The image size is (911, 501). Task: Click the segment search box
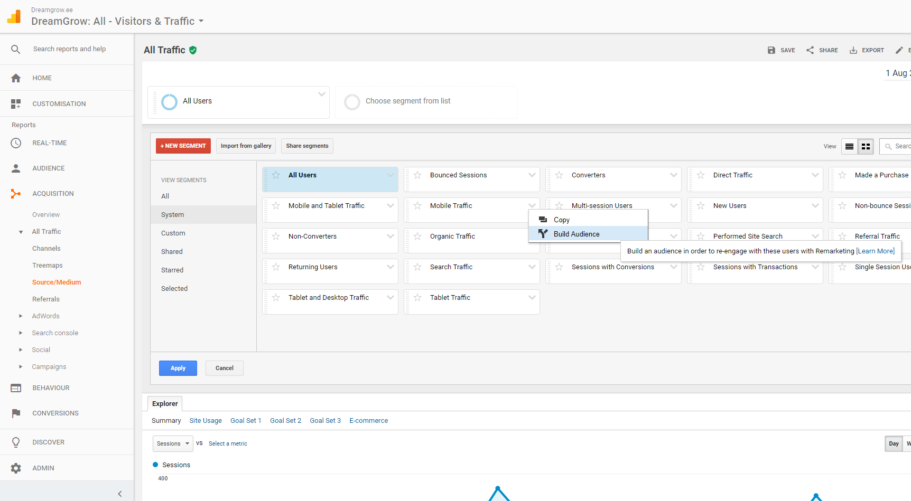point(895,146)
